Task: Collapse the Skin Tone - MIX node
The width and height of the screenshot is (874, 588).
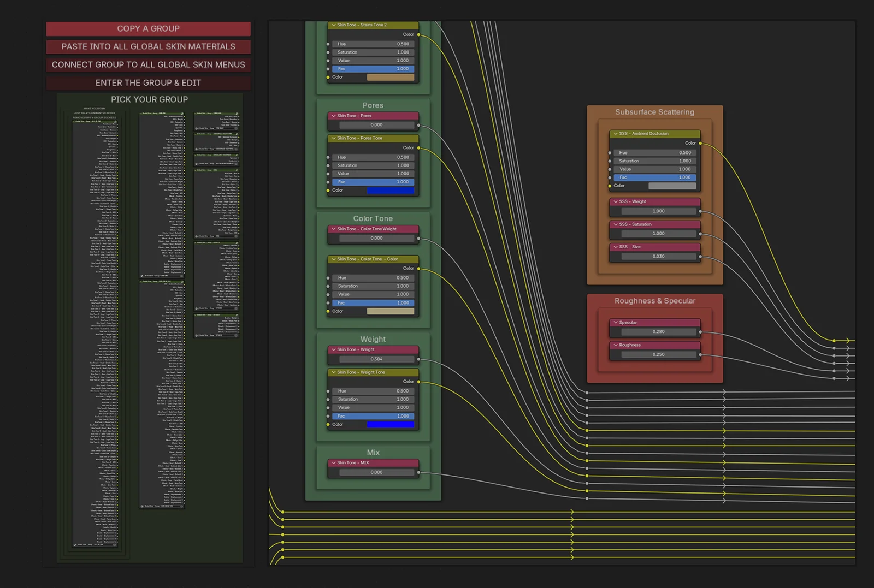Action: (x=334, y=462)
